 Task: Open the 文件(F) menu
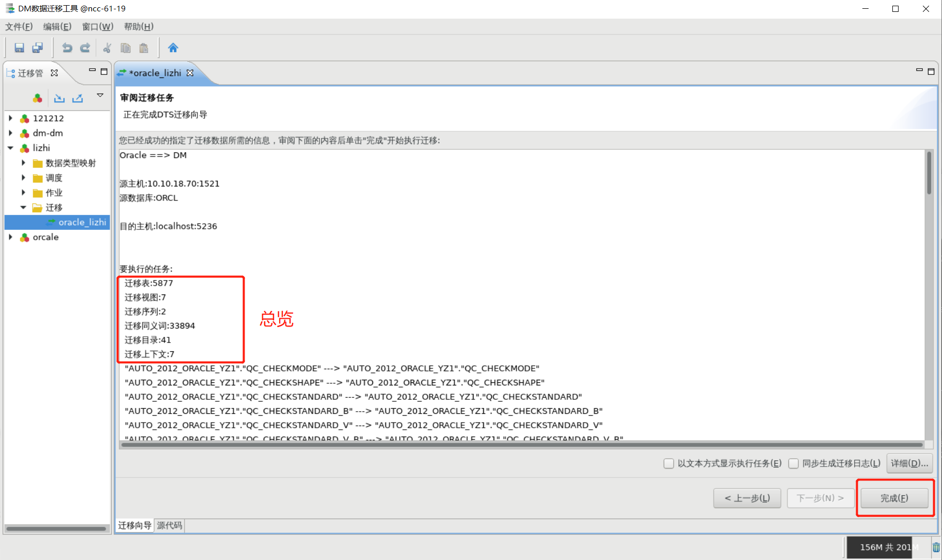[19, 26]
